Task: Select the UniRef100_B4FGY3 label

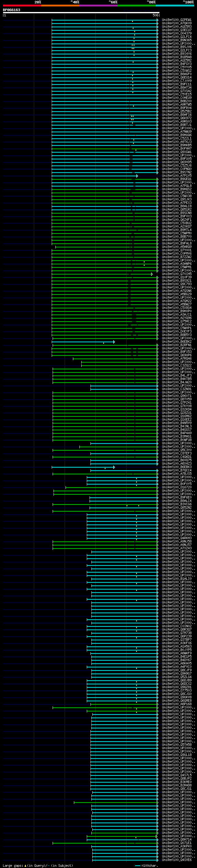Action: 176,64
